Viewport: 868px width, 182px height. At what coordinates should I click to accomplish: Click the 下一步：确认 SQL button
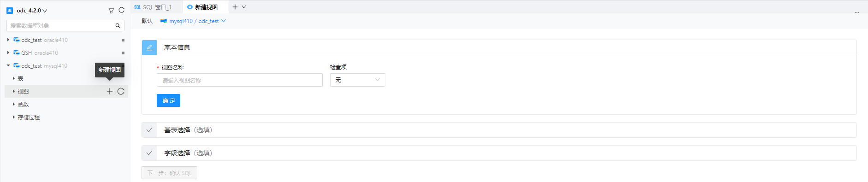click(x=169, y=173)
